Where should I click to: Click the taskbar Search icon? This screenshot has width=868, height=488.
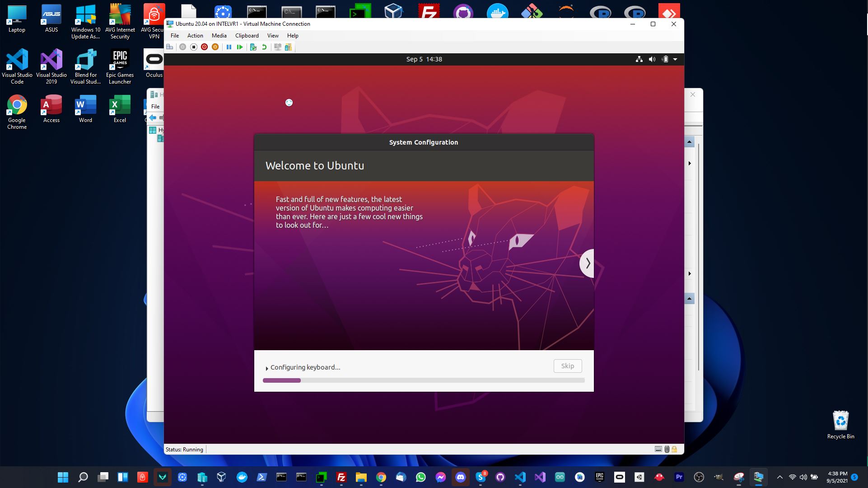(83, 477)
